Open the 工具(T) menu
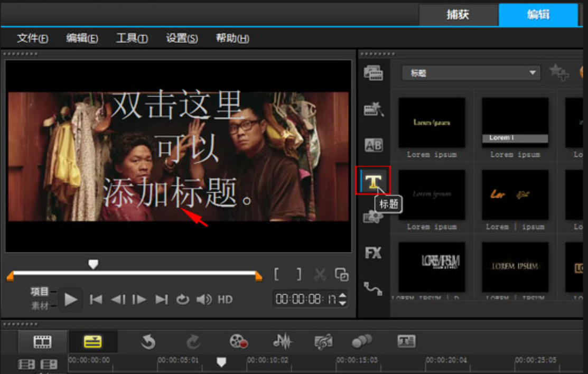The height and width of the screenshot is (374, 588). (x=132, y=38)
